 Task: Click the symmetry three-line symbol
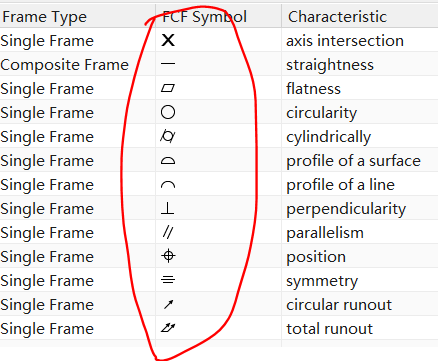(168, 280)
